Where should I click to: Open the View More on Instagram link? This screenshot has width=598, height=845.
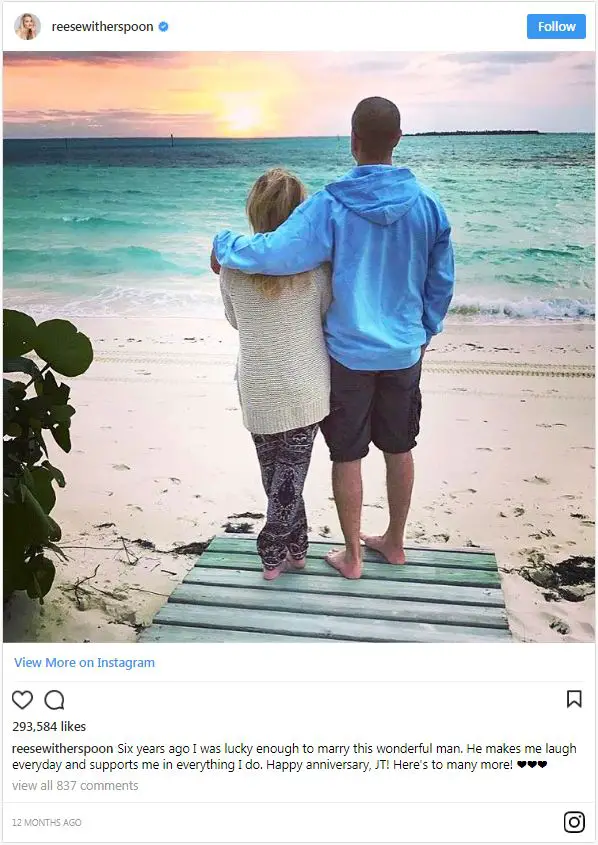[x=85, y=662]
